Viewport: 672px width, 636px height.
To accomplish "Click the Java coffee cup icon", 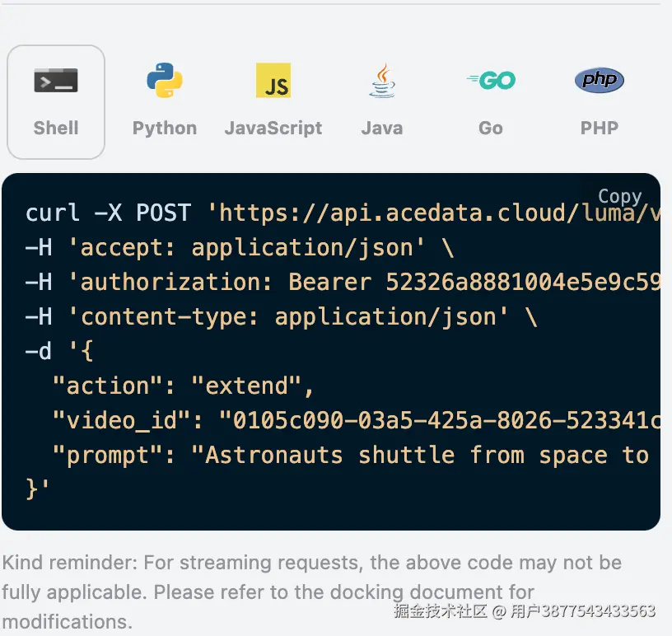I will [381, 81].
